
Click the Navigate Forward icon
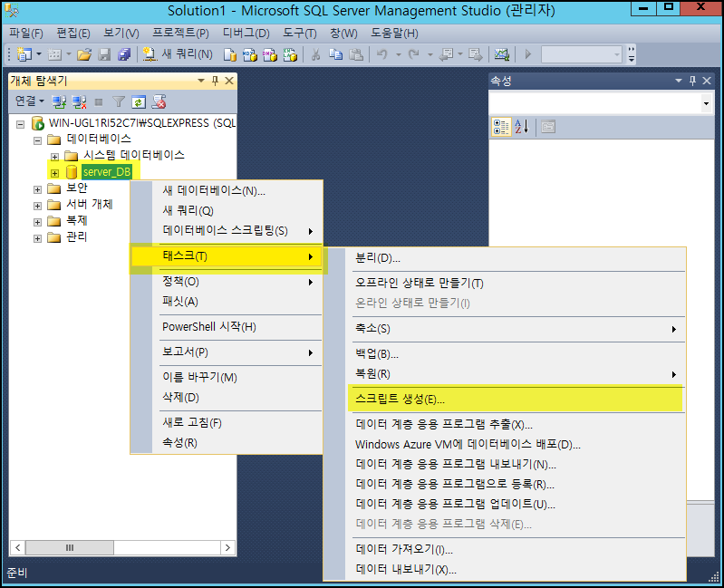click(475, 54)
